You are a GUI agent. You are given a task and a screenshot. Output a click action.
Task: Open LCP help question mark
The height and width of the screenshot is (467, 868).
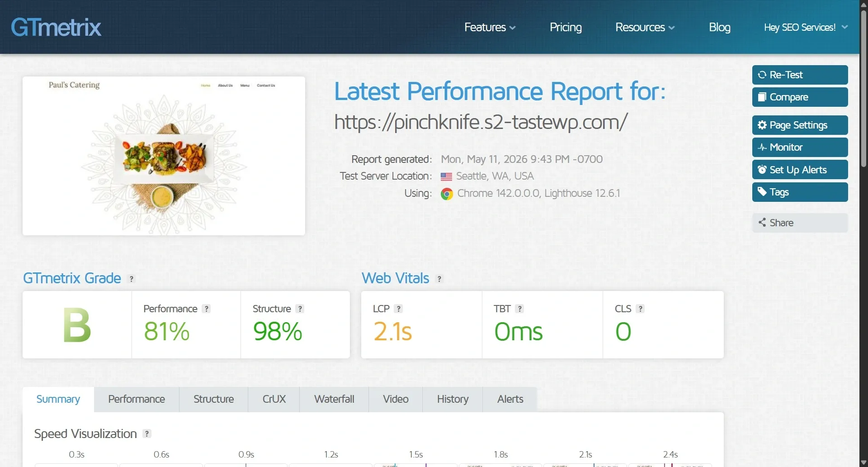pyautogui.click(x=398, y=309)
